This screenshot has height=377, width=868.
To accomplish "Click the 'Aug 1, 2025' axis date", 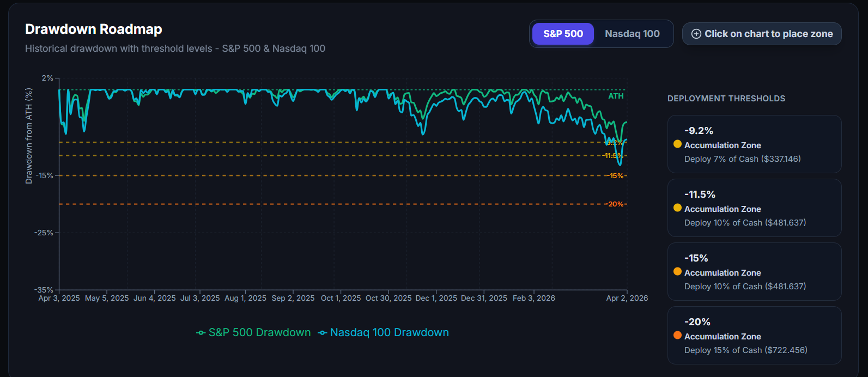I will (245, 298).
